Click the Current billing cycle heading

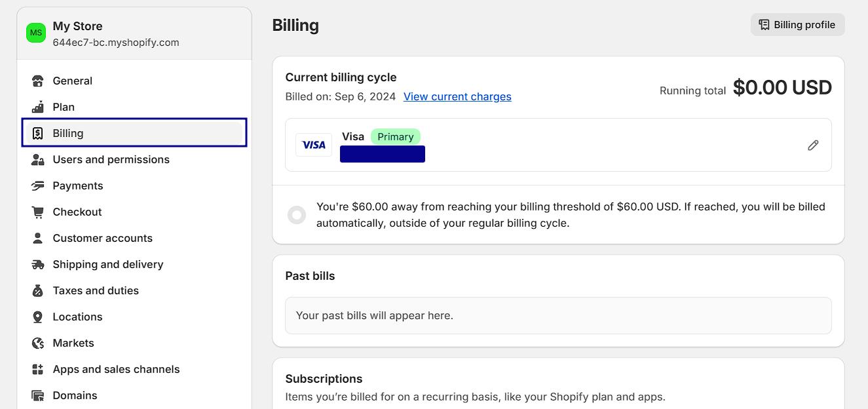(341, 77)
